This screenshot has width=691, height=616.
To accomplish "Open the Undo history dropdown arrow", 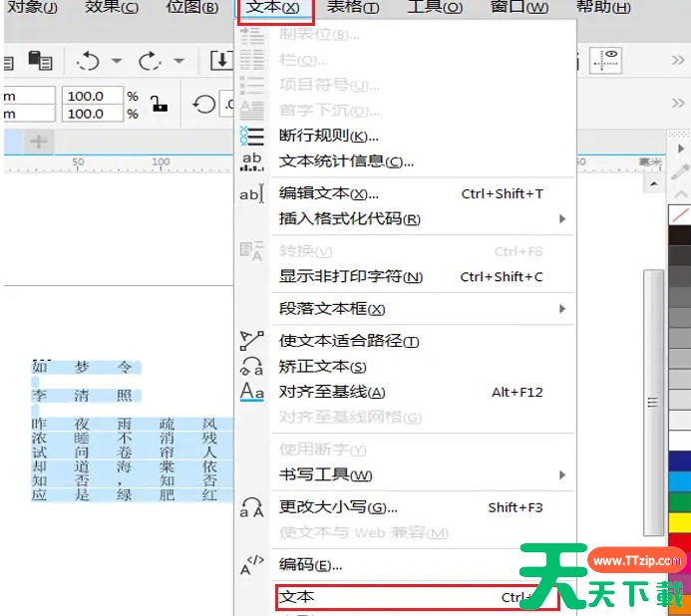I will pos(117,61).
